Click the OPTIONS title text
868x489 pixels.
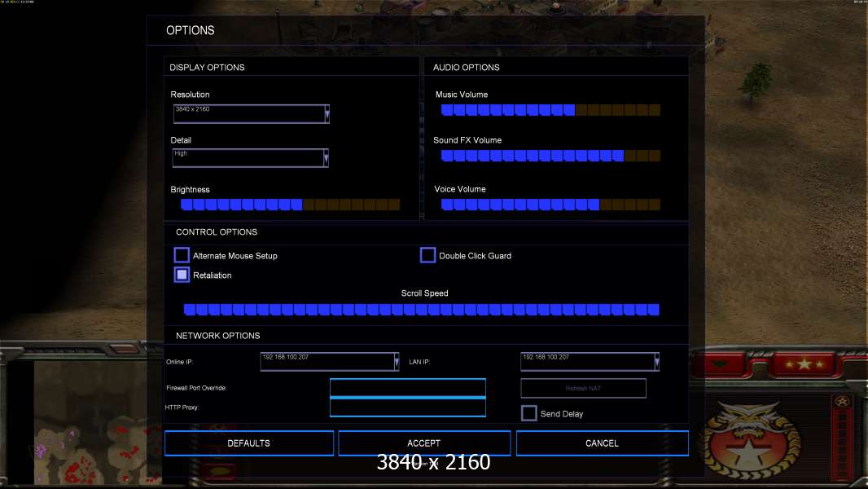point(191,30)
